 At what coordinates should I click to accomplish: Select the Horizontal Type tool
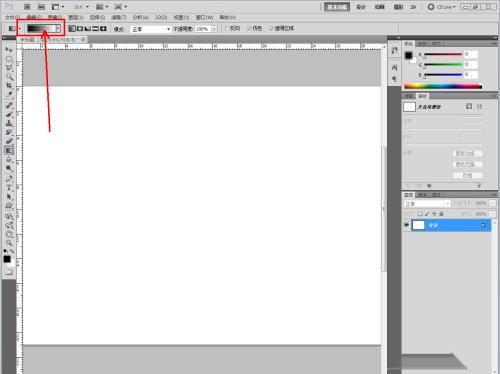[x=9, y=188]
